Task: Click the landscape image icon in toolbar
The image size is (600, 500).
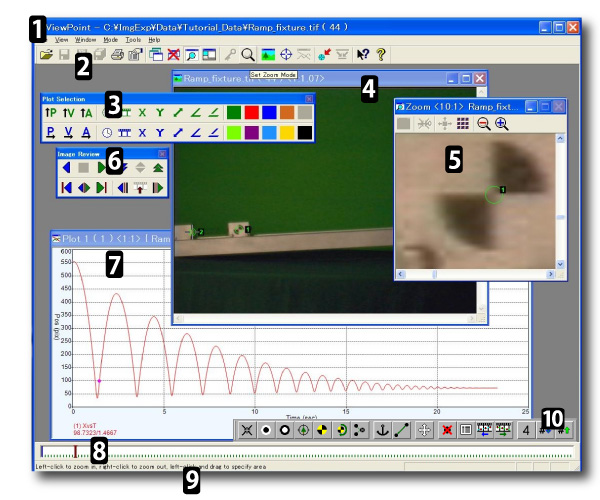Action: (x=268, y=55)
